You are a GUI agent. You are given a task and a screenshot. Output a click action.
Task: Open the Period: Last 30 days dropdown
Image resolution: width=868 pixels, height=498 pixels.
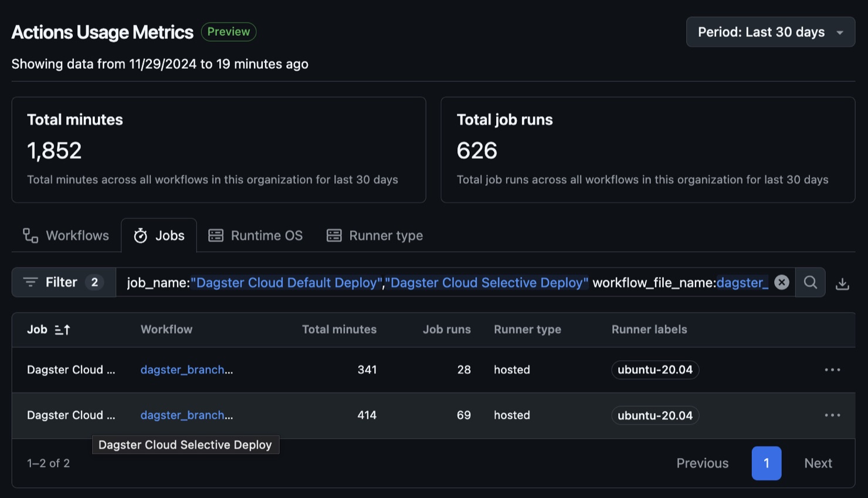pos(770,32)
